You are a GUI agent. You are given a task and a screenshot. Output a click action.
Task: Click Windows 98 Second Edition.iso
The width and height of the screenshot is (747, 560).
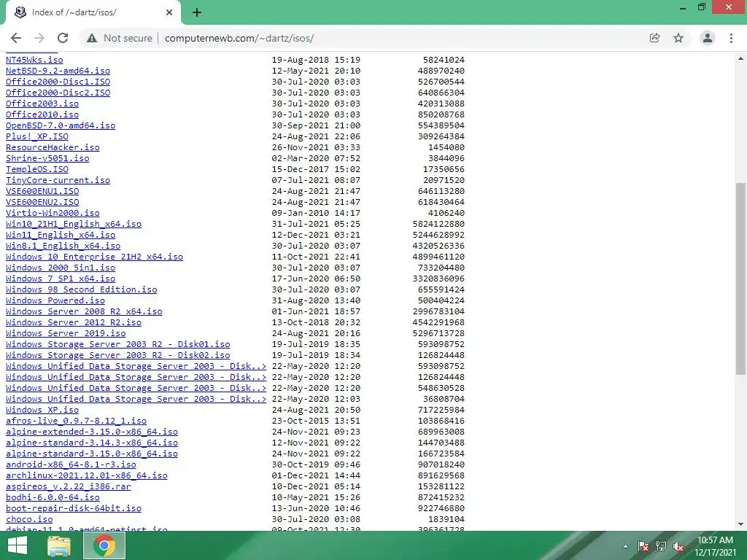pos(82,289)
